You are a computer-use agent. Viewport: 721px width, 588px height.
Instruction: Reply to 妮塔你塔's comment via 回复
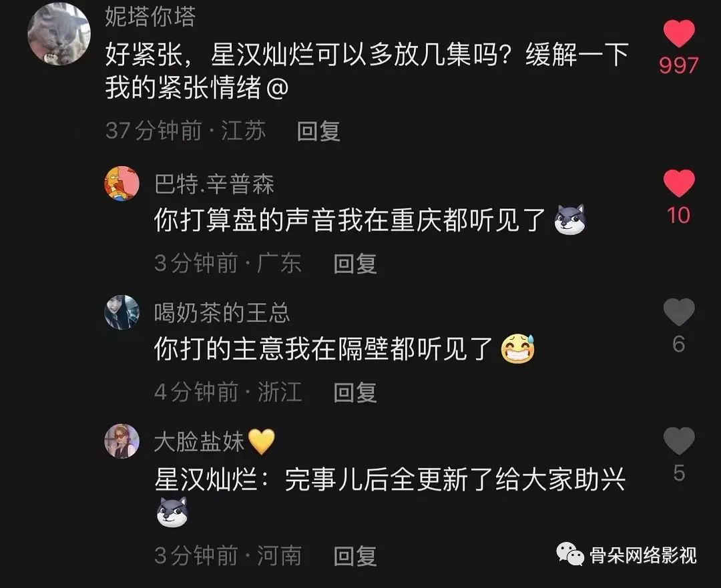pyautogui.click(x=318, y=131)
